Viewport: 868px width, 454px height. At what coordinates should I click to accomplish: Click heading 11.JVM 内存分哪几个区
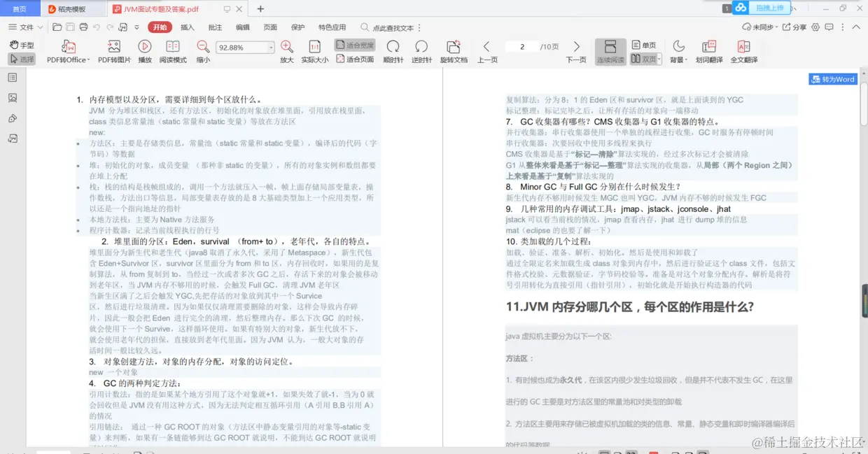[x=629, y=306]
